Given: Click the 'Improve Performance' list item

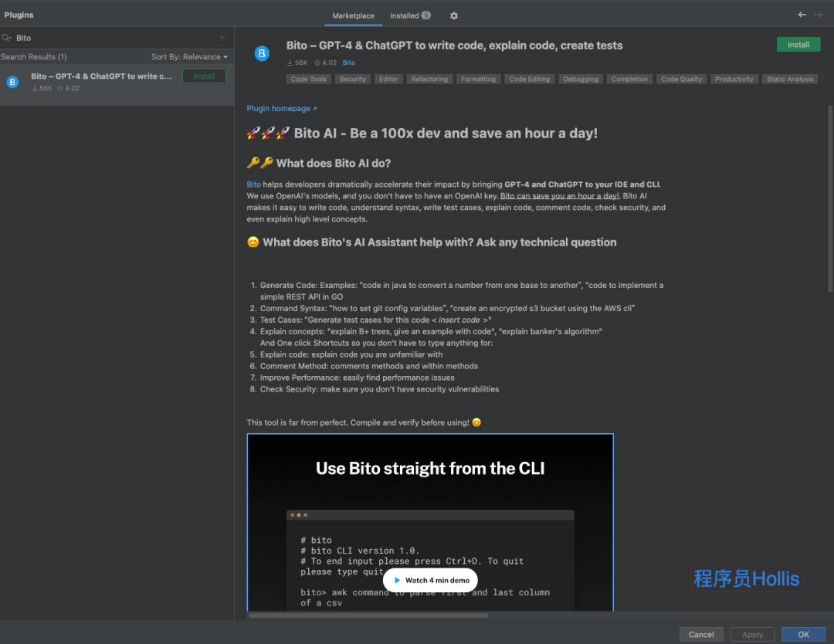Looking at the screenshot, I should [x=357, y=378].
